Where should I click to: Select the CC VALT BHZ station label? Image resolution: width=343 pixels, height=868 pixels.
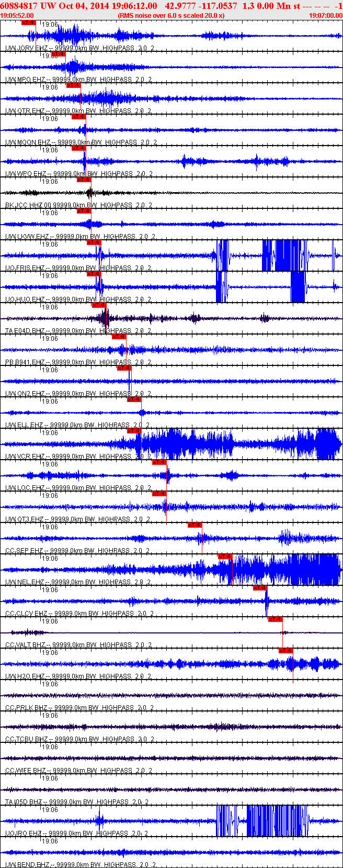[x=79, y=645]
